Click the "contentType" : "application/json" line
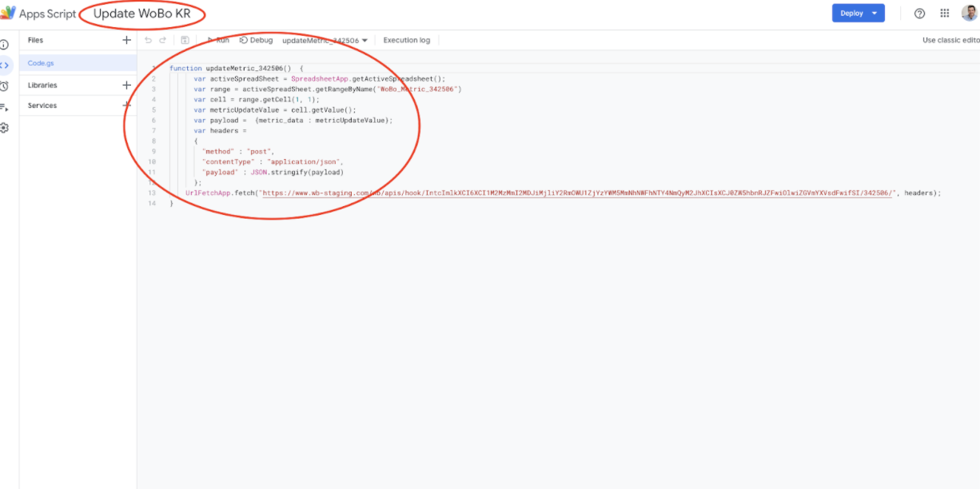The height and width of the screenshot is (489, 980). tap(273, 161)
